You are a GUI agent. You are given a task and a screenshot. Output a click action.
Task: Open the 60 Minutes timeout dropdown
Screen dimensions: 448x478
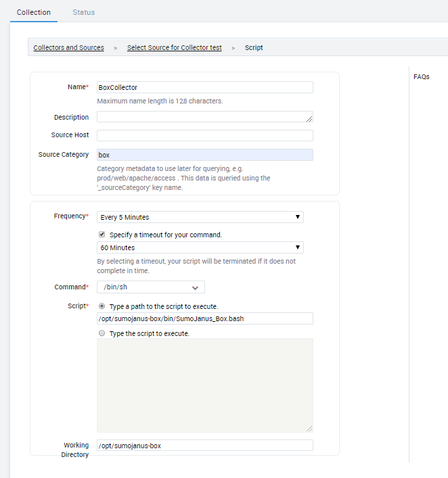point(200,247)
